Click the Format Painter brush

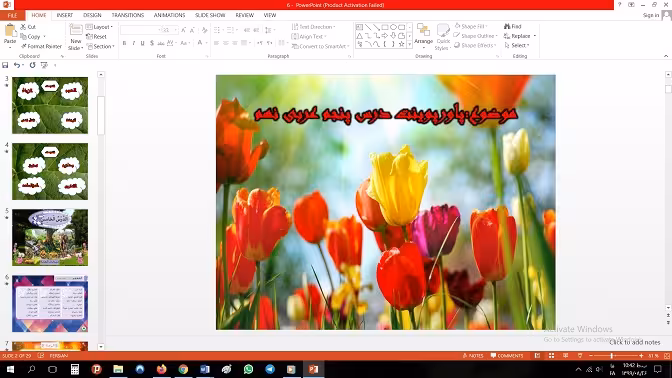point(24,46)
